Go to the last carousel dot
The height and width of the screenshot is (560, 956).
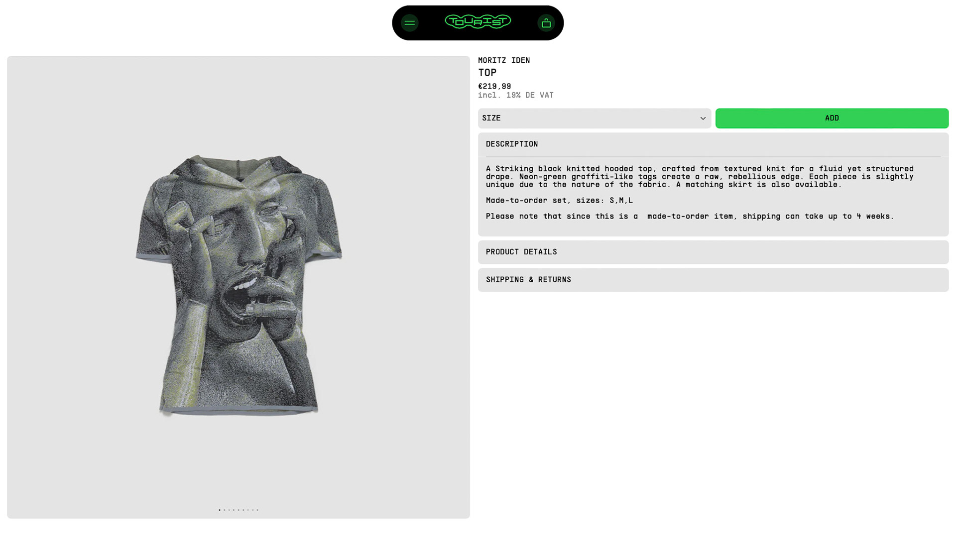click(x=257, y=510)
